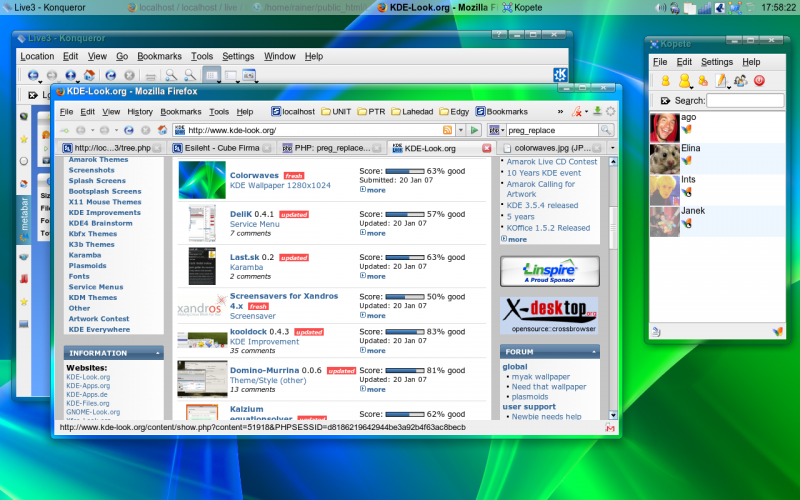Open the address bar URL history dropdown

point(460,130)
